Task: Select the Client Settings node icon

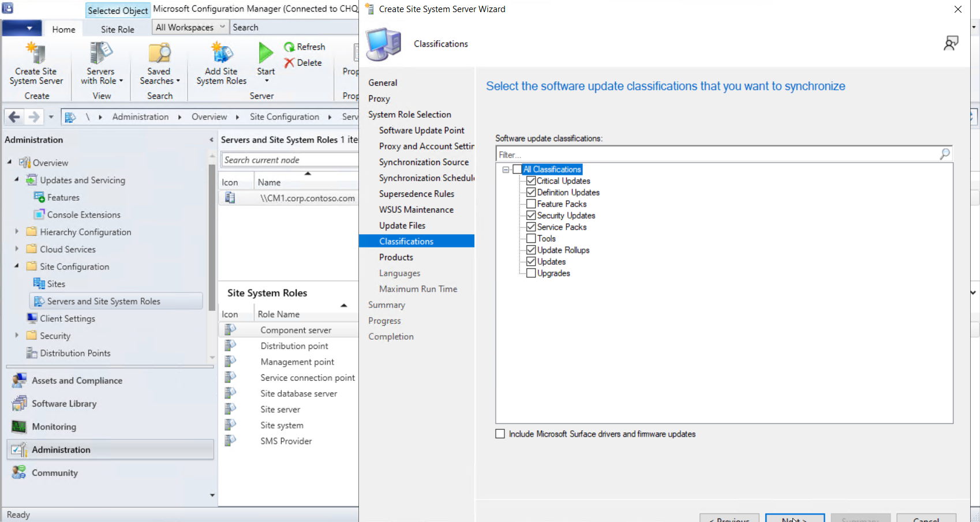Action: point(32,318)
